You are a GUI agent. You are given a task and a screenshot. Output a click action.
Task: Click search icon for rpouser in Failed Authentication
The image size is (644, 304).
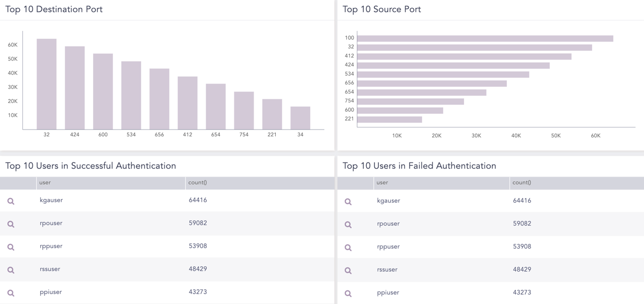[x=348, y=225]
